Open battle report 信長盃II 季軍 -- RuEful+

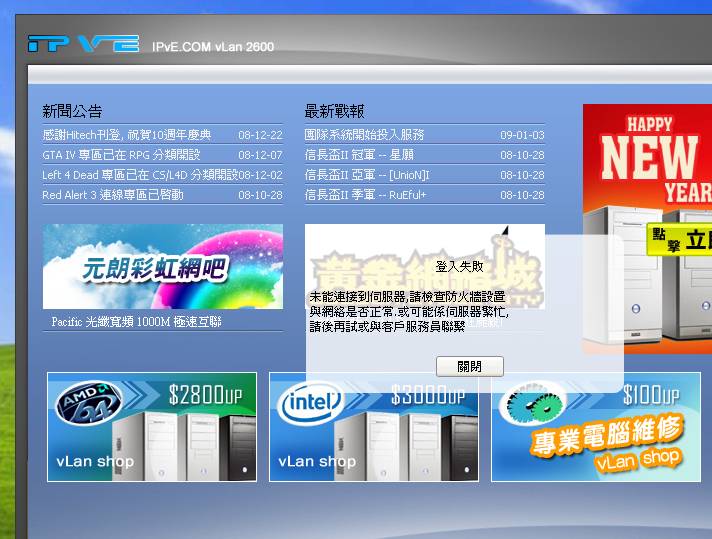[x=365, y=195]
